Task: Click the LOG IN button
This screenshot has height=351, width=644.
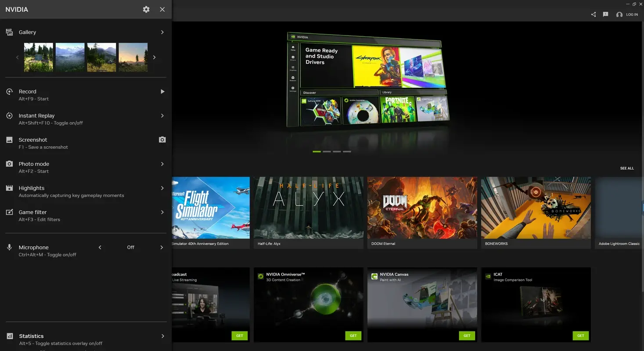Action: point(630,14)
